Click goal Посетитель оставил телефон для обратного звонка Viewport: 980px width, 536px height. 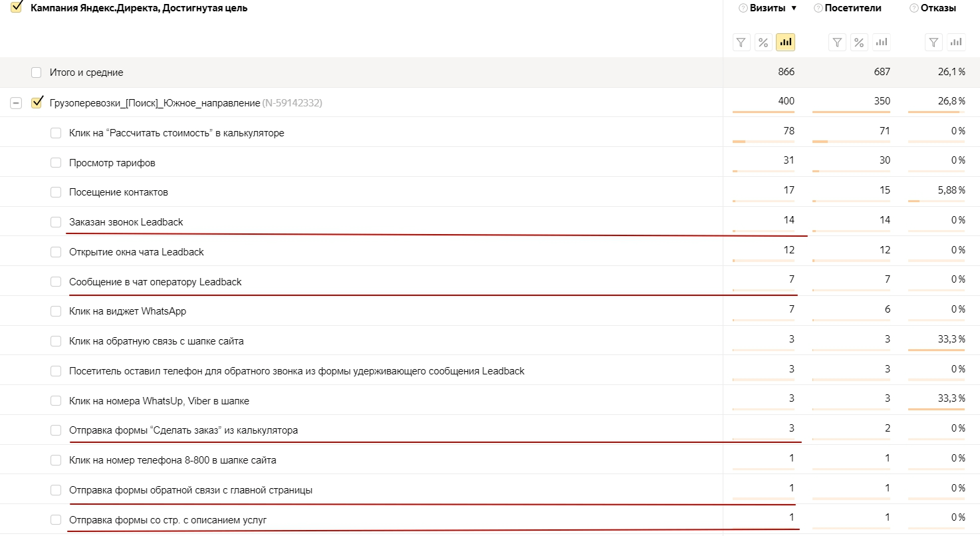coord(297,371)
